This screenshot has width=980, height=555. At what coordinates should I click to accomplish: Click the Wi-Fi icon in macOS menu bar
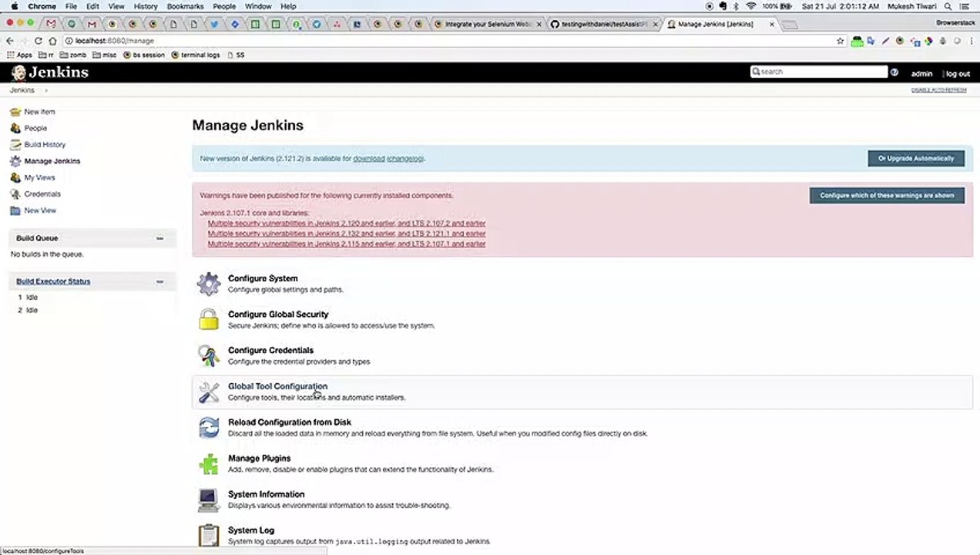(x=750, y=6)
